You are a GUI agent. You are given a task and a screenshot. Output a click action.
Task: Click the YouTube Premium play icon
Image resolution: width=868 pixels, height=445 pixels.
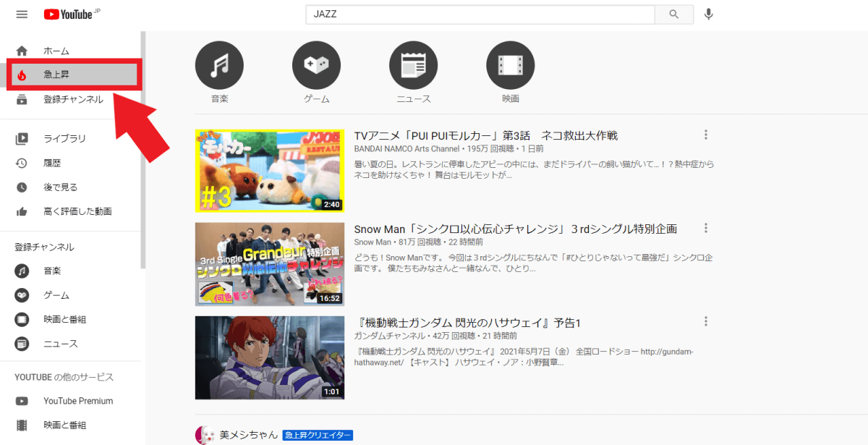coord(22,401)
